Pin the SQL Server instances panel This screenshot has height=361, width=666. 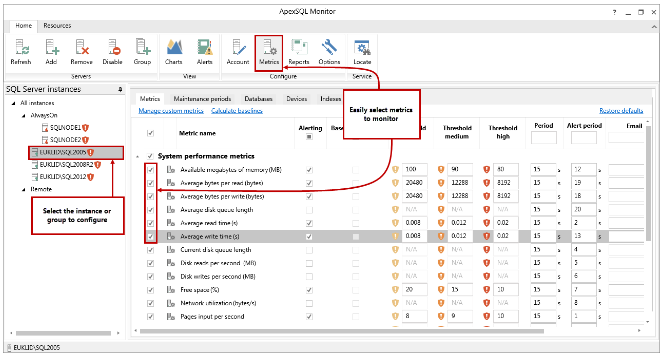(x=120, y=89)
